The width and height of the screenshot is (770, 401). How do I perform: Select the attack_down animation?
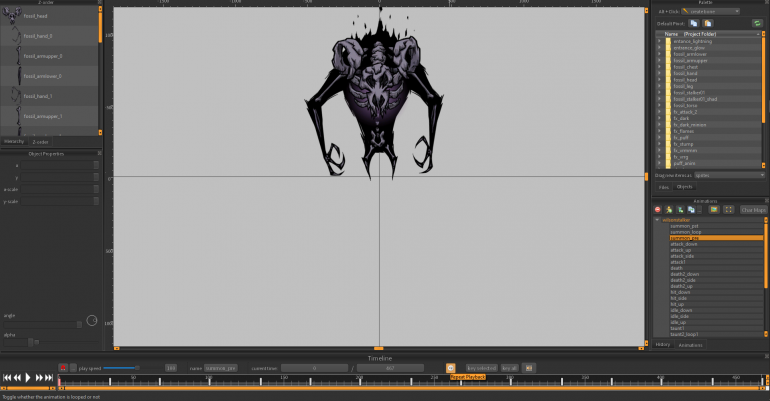click(x=684, y=243)
